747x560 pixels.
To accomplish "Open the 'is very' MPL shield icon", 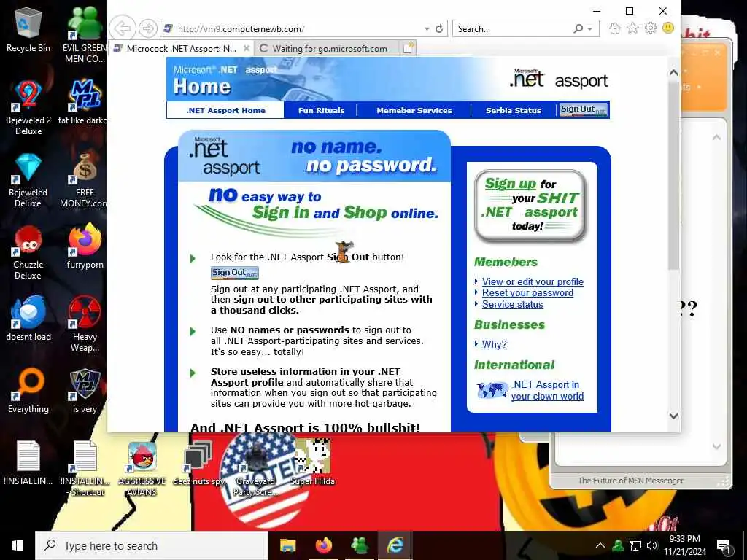I will (x=85, y=391).
